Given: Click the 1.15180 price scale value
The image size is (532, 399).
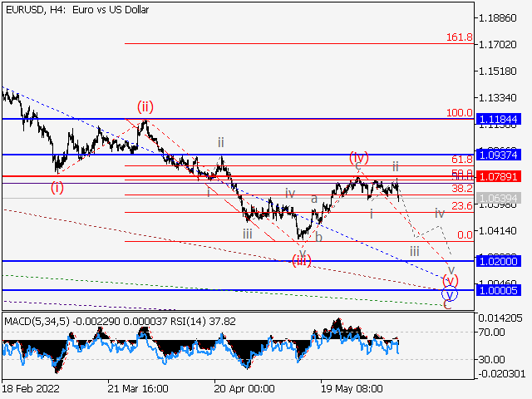Looking at the screenshot, I should pos(497,71).
